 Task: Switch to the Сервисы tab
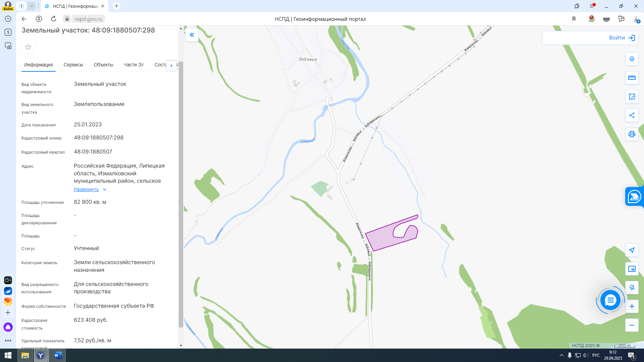73,65
